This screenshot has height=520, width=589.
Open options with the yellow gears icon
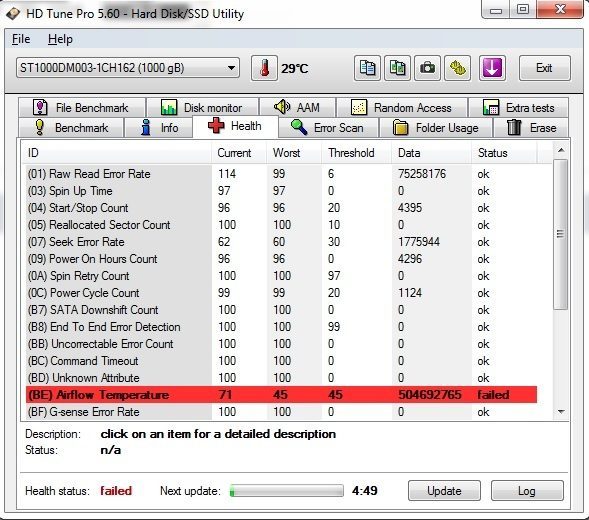click(x=457, y=68)
